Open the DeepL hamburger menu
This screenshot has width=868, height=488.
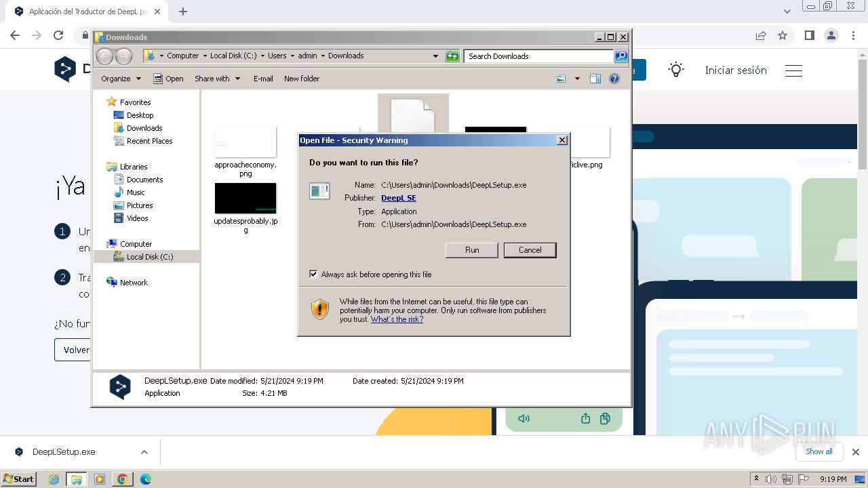793,70
